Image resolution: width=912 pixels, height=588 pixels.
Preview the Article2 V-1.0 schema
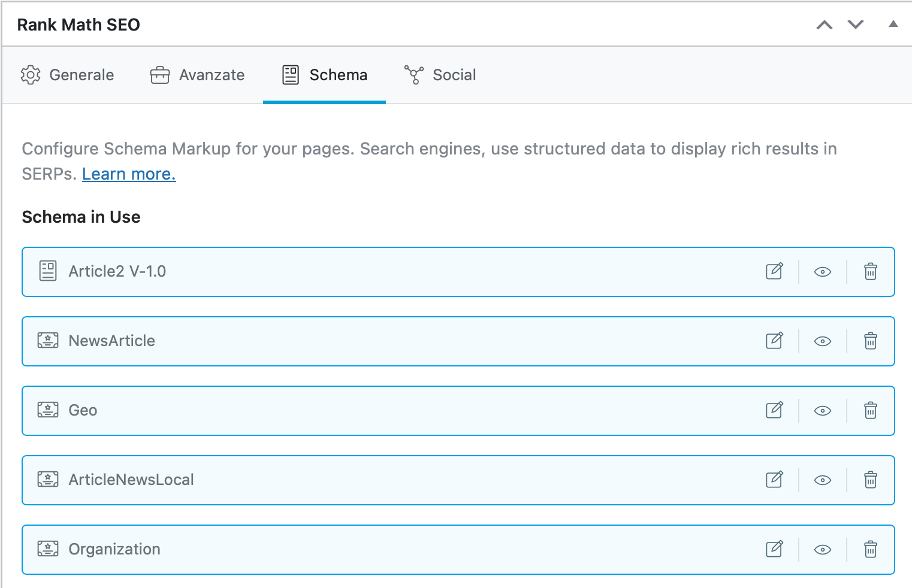823,272
